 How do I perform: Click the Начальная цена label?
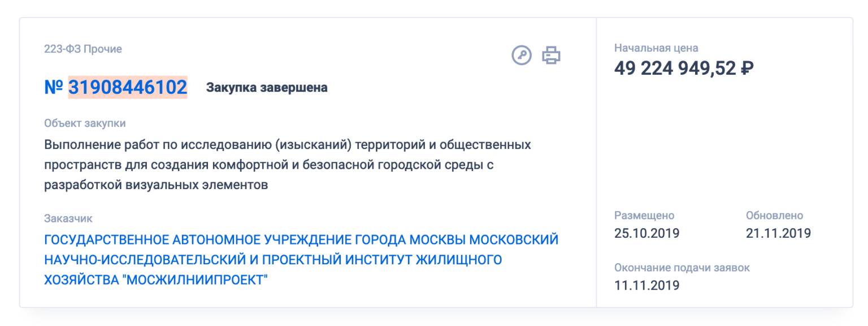656,48
